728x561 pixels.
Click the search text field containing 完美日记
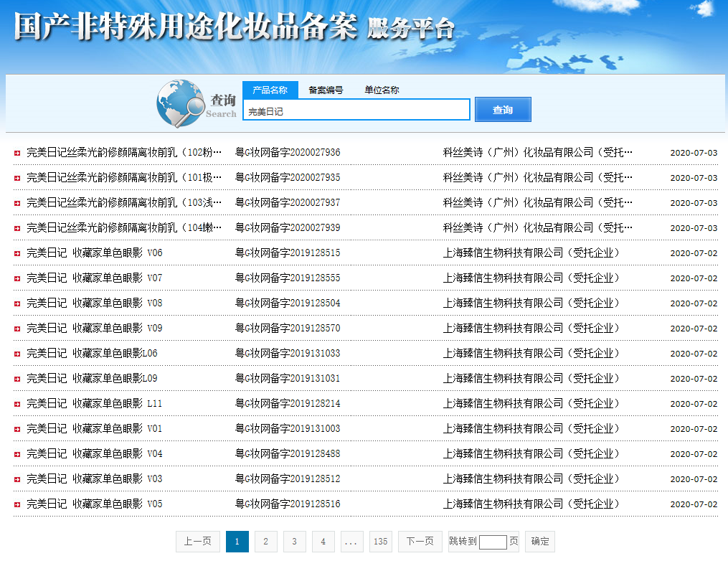pos(356,110)
